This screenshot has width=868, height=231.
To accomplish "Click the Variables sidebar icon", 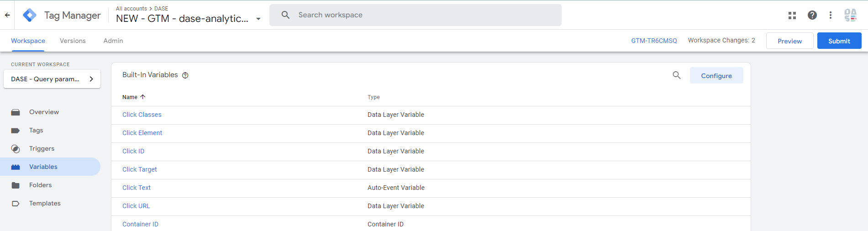I will pyautogui.click(x=16, y=167).
